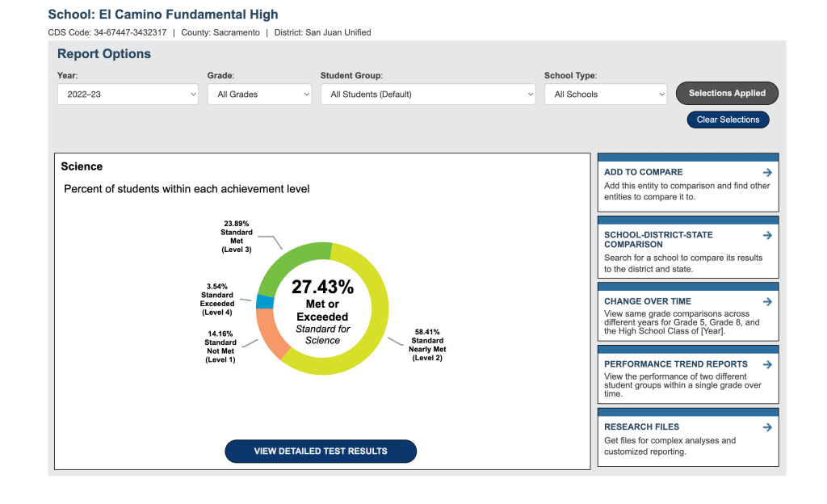Click the arrow icon beside Add to Compare
Image resolution: width=827 pixels, height=504 pixels.
pos(767,172)
